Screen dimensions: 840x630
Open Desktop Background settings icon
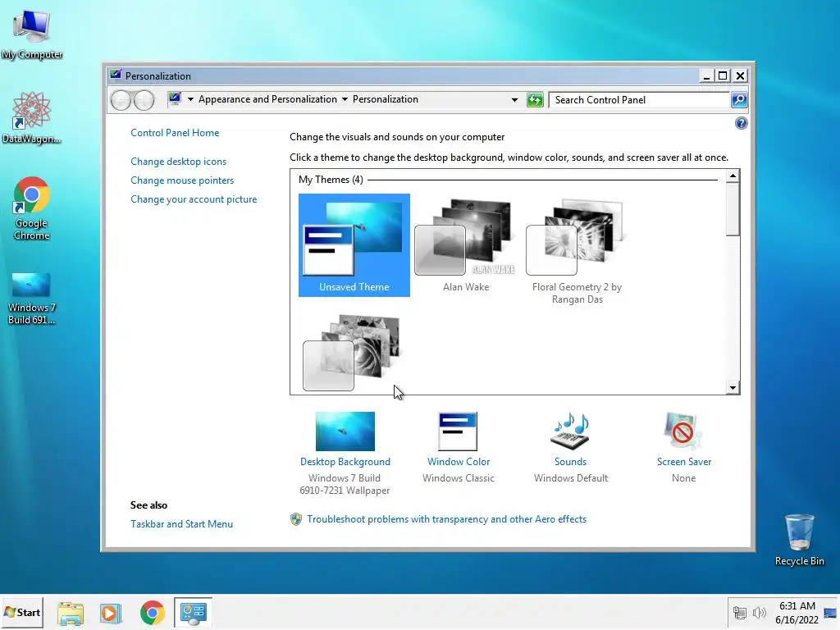coord(345,431)
